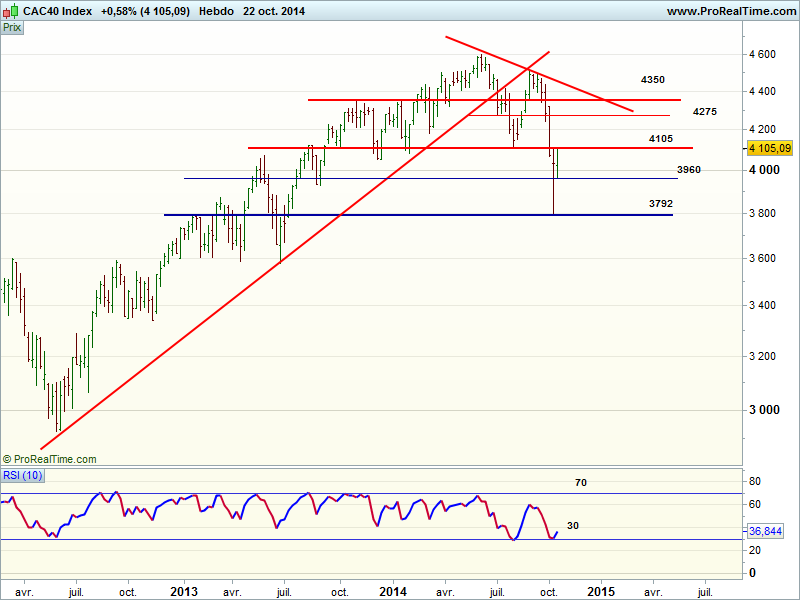Click the RSI value 36,844 tag
800x600 pixels.
coord(767,532)
